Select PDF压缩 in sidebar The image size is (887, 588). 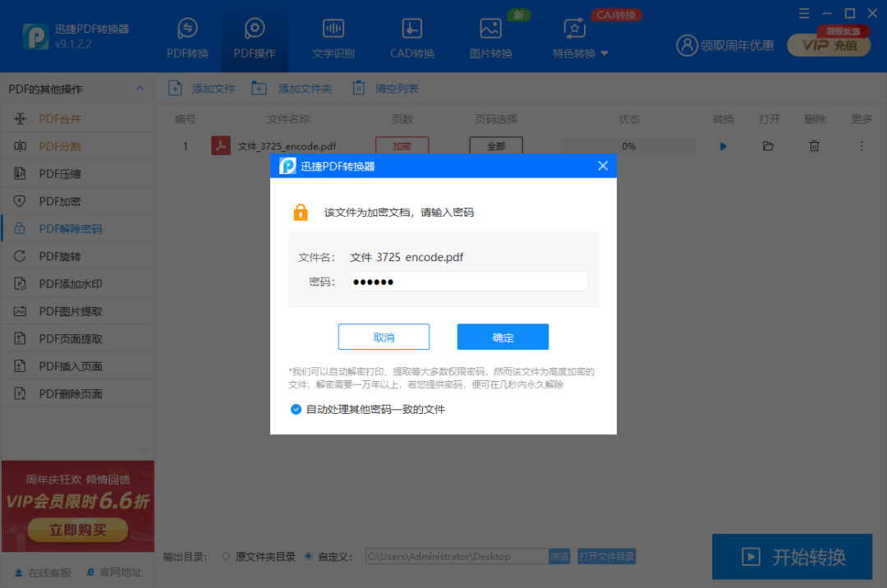point(77,173)
